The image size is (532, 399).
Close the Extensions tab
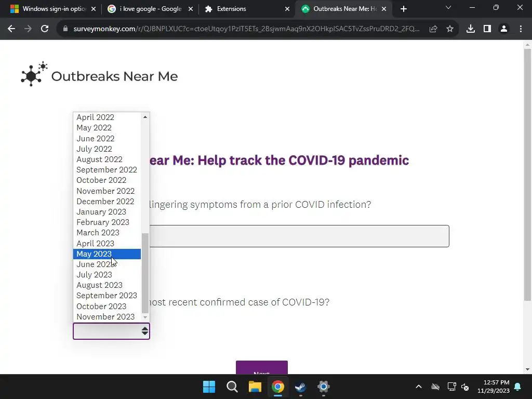(287, 9)
